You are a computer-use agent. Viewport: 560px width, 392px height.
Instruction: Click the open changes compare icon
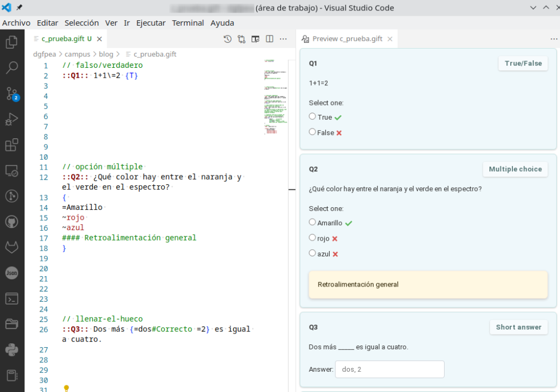click(x=241, y=39)
